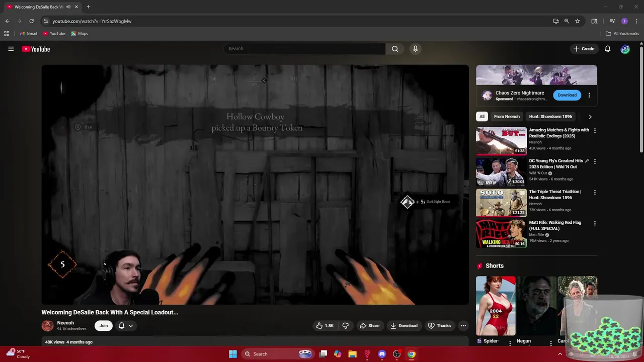Bookmark this tab with the star
The width and height of the screenshot is (644, 362).
[x=578, y=21]
